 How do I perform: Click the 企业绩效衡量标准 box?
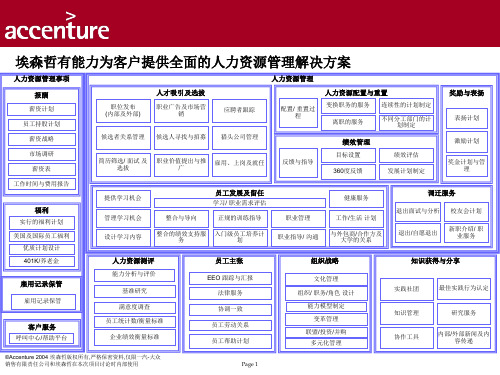(x=134, y=337)
